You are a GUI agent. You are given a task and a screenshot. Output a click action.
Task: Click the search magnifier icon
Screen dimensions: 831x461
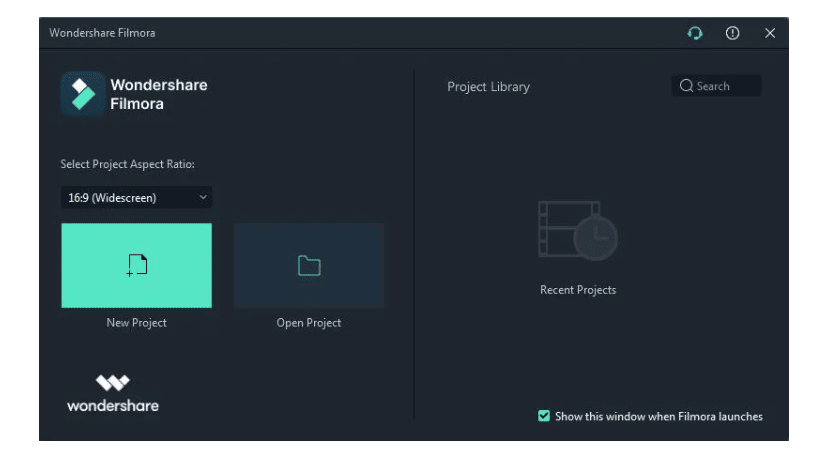click(686, 86)
